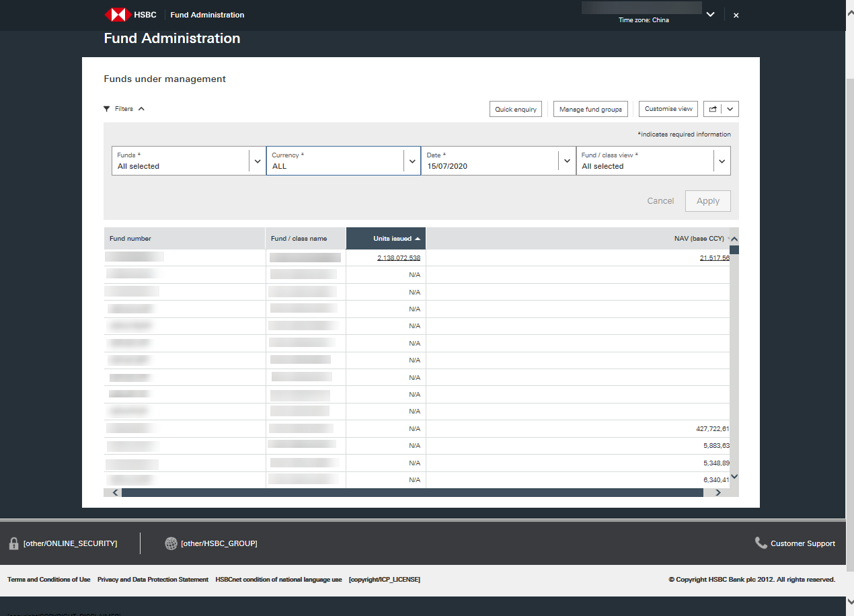Open the NAV link 21,517,56
Viewport: 854px width, 616px height.
pyautogui.click(x=715, y=258)
